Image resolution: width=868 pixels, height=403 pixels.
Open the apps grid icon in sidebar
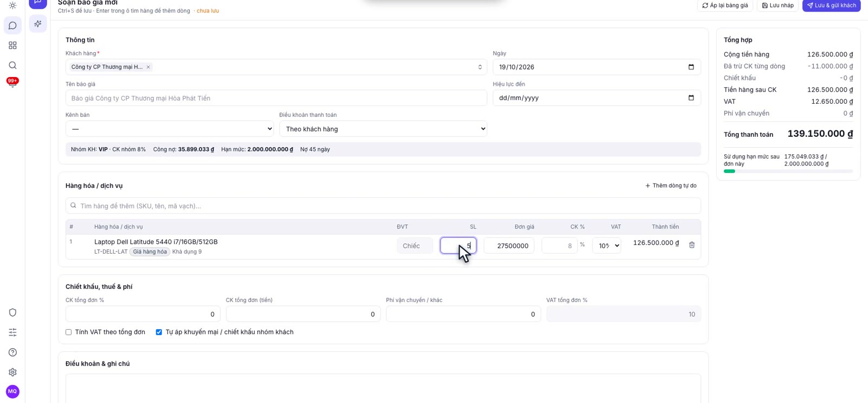12,46
